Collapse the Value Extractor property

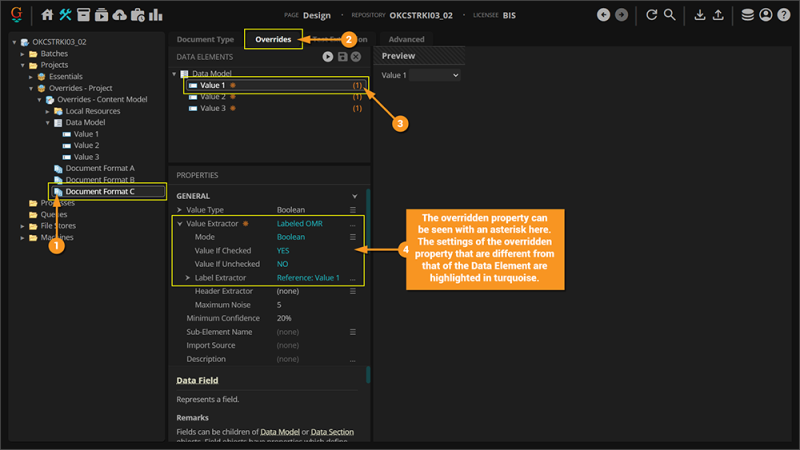pyautogui.click(x=180, y=224)
